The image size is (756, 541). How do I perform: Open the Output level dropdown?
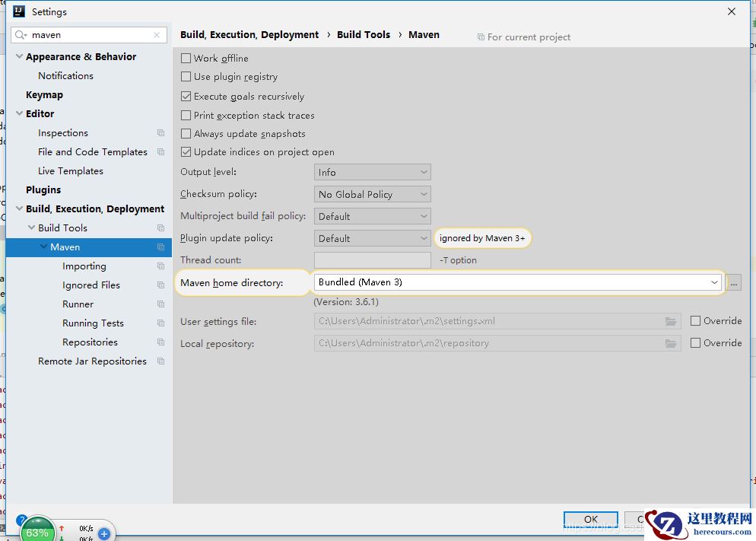coord(372,173)
